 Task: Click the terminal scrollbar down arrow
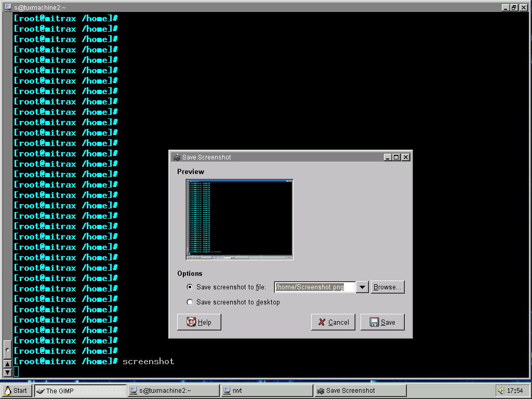[x=7, y=373]
